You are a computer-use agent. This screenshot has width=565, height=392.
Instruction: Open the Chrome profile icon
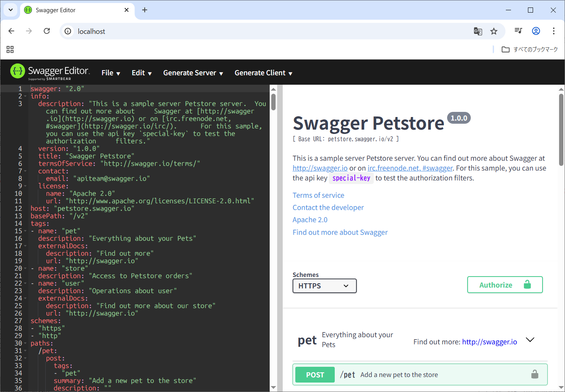(536, 31)
